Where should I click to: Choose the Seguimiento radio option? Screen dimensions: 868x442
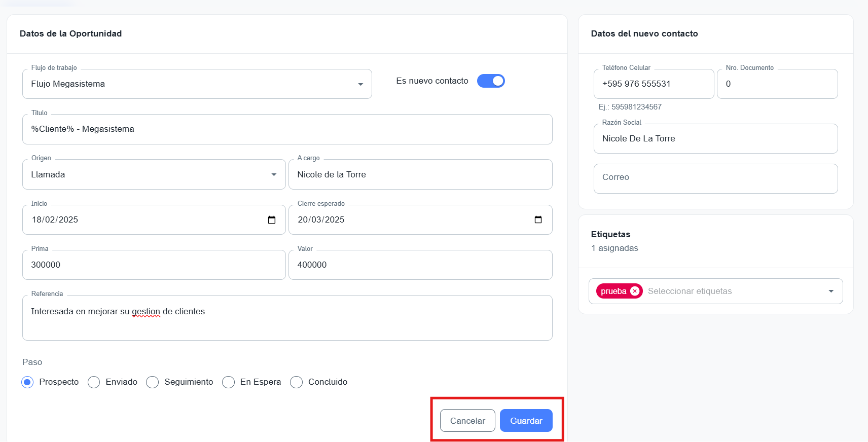(x=153, y=382)
